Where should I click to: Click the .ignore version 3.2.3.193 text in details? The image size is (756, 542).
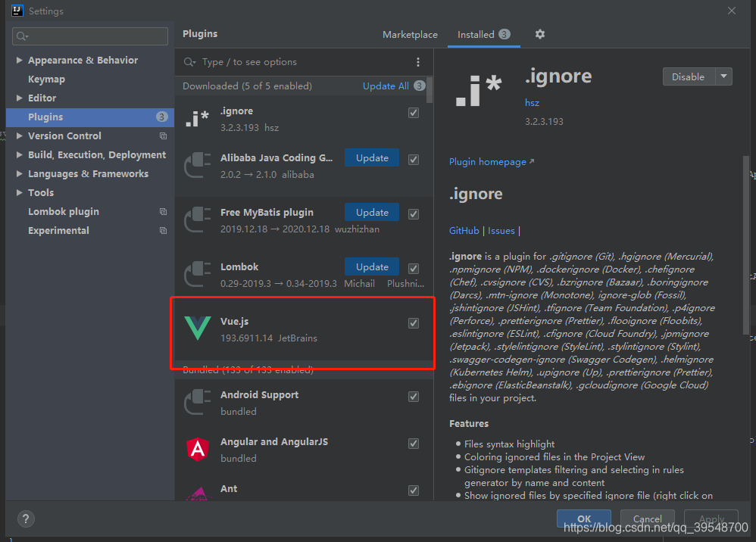pos(544,121)
